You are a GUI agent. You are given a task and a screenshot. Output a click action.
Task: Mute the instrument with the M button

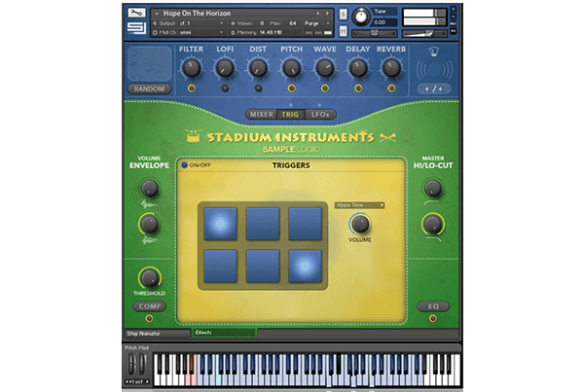coord(343,31)
